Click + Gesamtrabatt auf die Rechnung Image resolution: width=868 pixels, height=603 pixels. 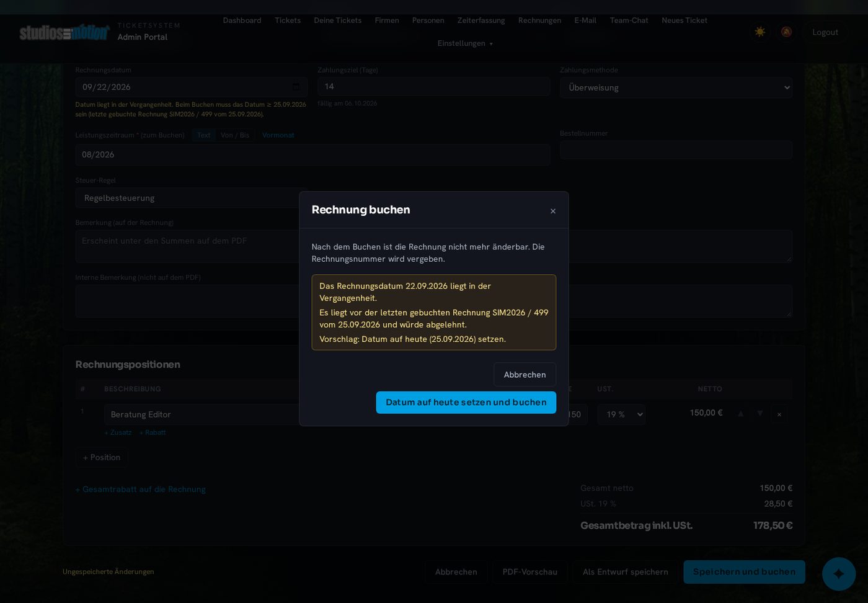[140, 489]
